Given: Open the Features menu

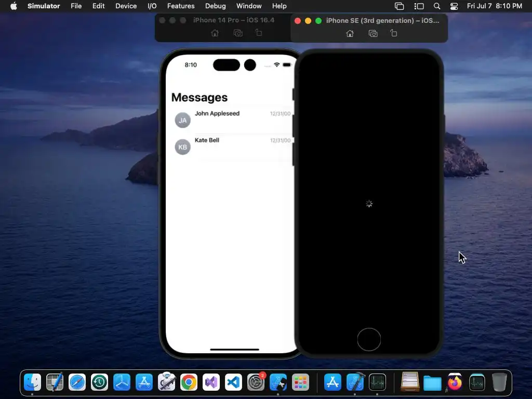Looking at the screenshot, I should tap(181, 6).
